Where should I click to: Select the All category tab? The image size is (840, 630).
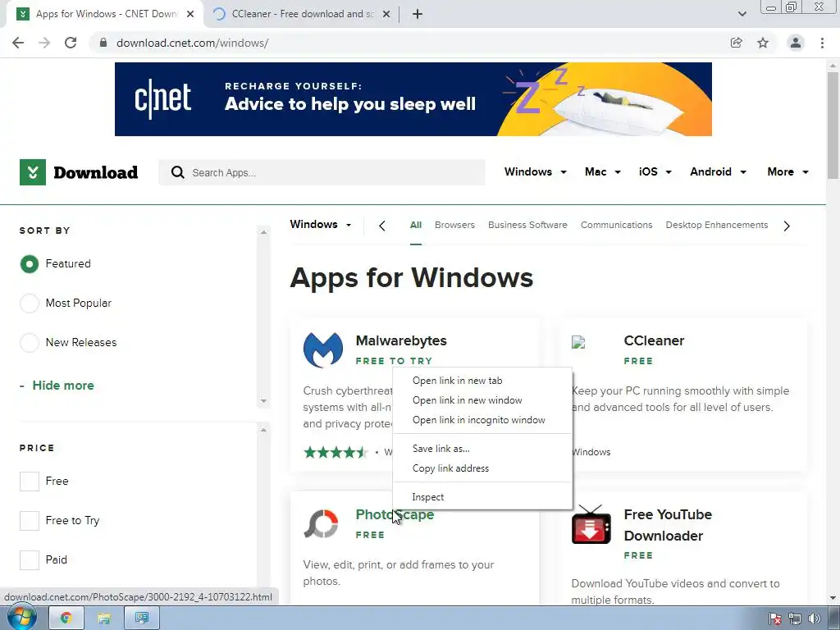tap(416, 225)
